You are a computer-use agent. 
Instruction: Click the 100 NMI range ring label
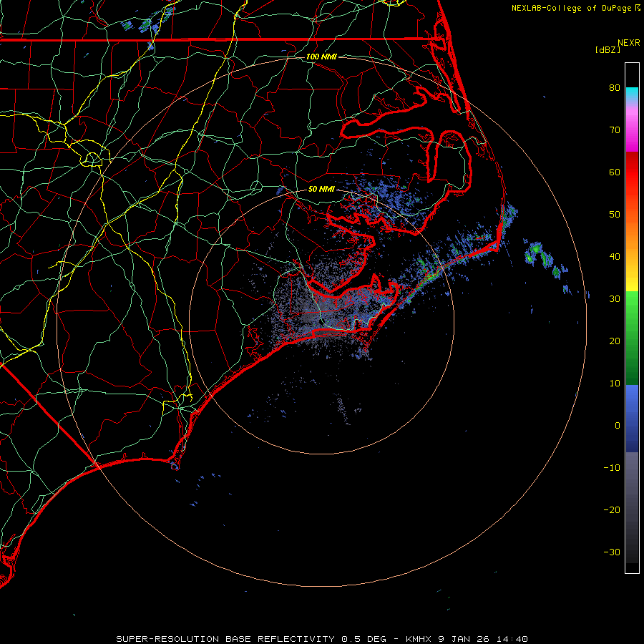[x=321, y=57]
